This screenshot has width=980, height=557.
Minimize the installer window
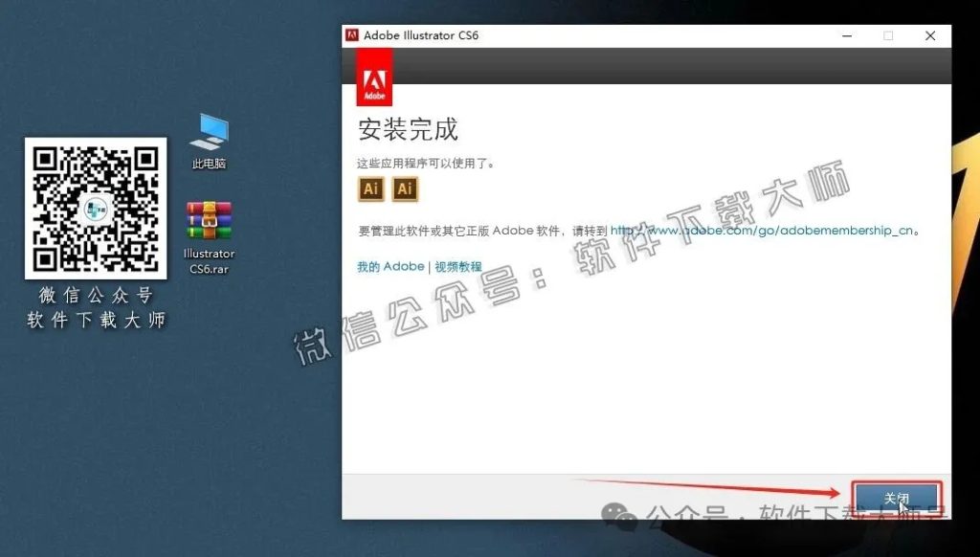847,35
